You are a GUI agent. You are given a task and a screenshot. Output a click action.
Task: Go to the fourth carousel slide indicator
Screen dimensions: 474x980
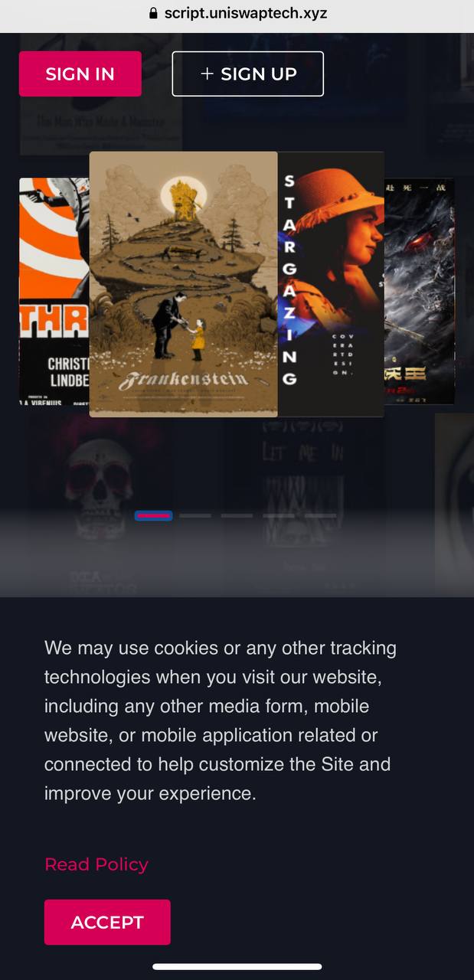coord(279,516)
